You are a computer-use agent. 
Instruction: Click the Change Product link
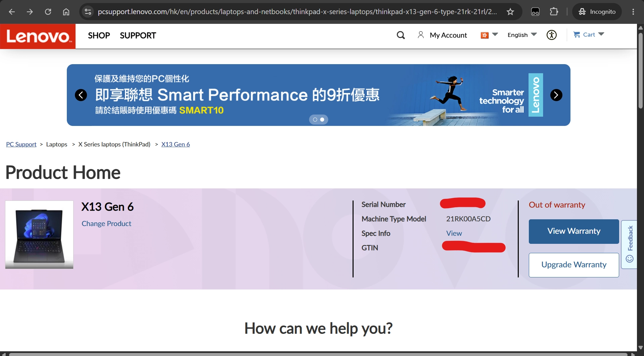[106, 224]
